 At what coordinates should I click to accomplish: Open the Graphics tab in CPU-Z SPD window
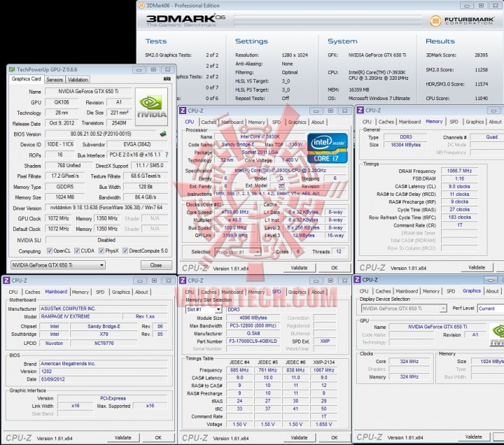pos(297,292)
